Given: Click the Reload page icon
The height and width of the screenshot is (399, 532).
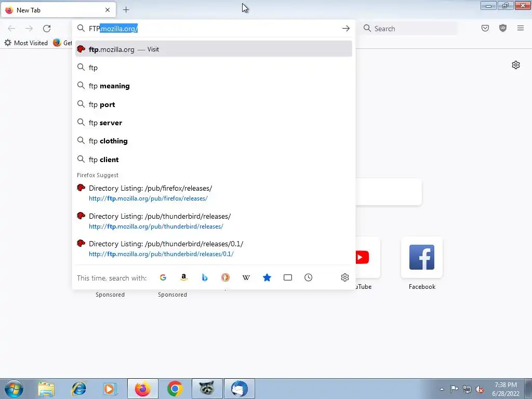Looking at the screenshot, I should [x=47, y=29].
